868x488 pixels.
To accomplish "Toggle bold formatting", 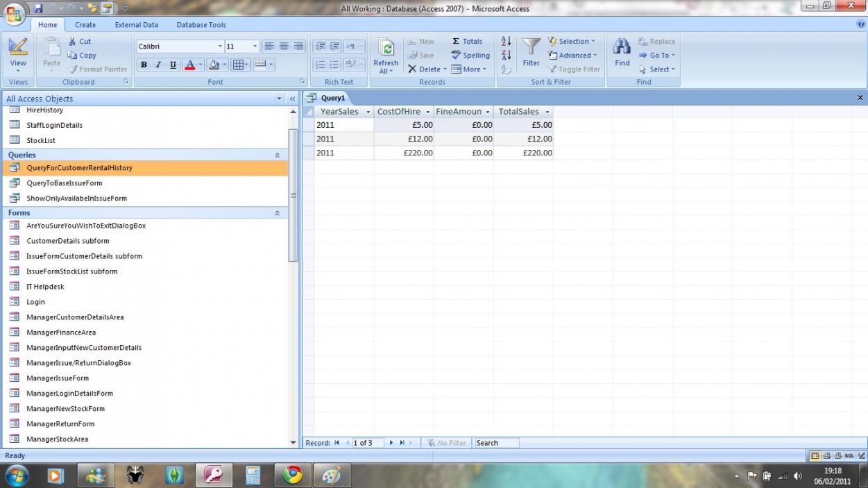I will [x=144, y=65].
